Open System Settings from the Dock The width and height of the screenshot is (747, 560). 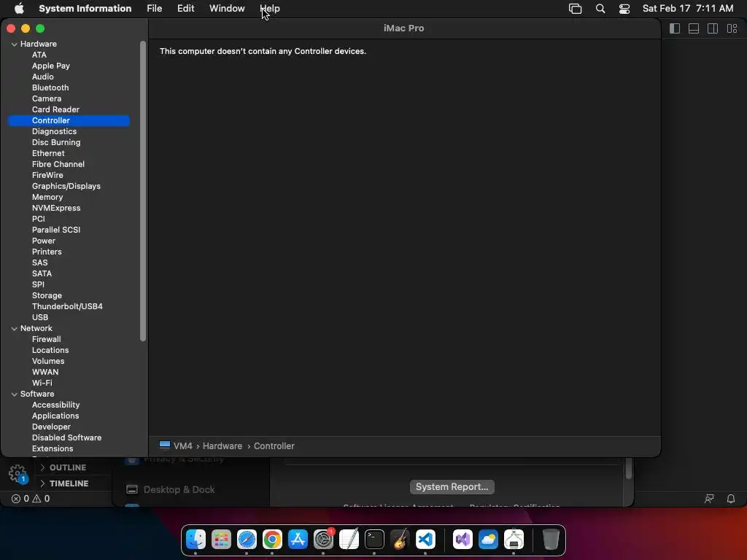323,540
